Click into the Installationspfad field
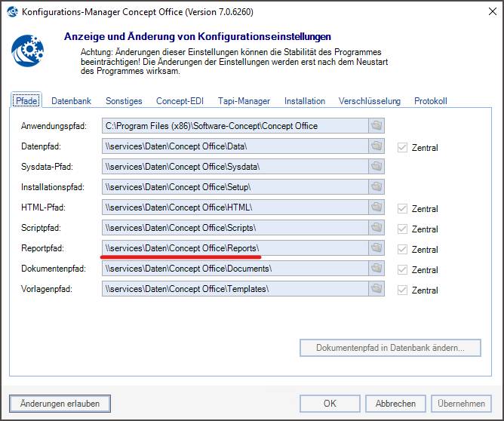This screenshot has width=504, height=421. tap(235, 186)
